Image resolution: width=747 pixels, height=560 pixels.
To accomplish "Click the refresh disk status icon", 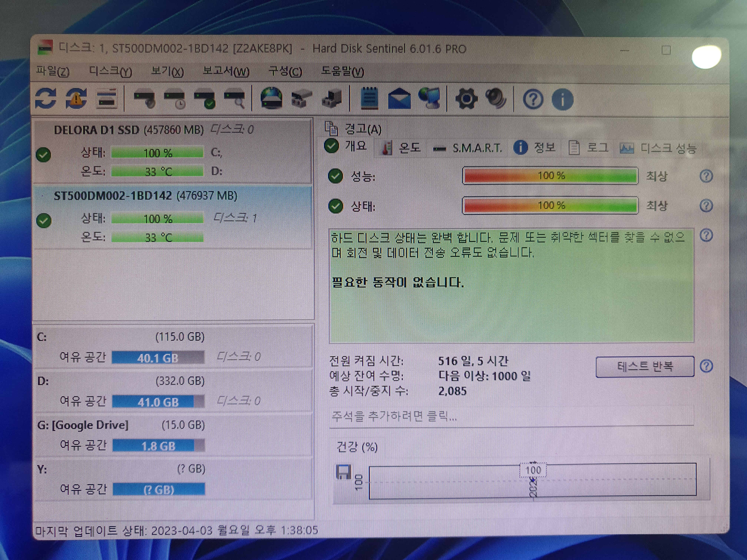I will [x=46, y=99].
